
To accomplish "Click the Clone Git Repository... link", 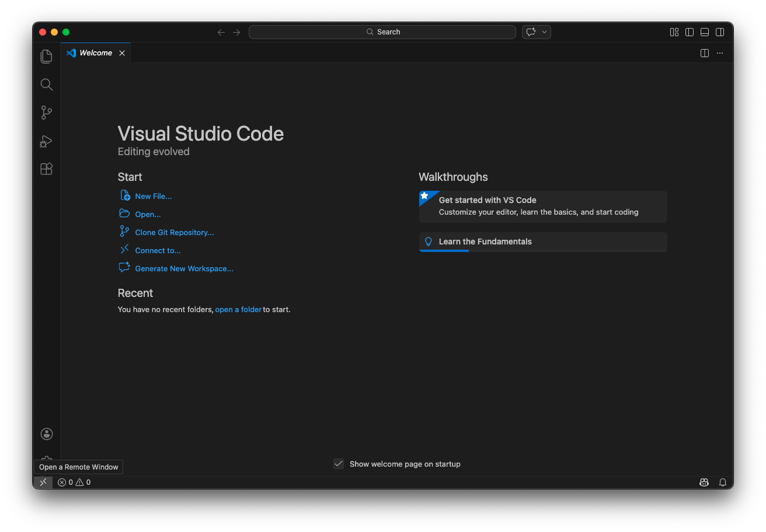I will (174, 233).
